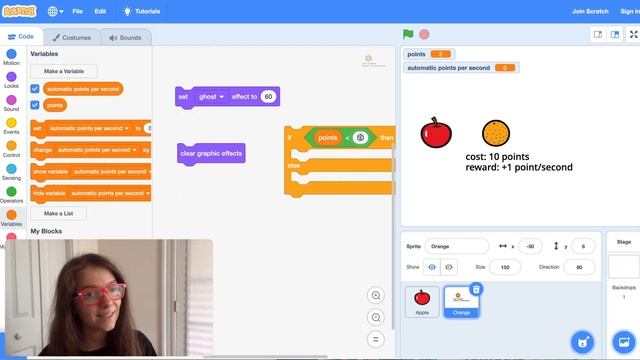Select the Control block category
640x360 pixels.
(x=11, y=149)
